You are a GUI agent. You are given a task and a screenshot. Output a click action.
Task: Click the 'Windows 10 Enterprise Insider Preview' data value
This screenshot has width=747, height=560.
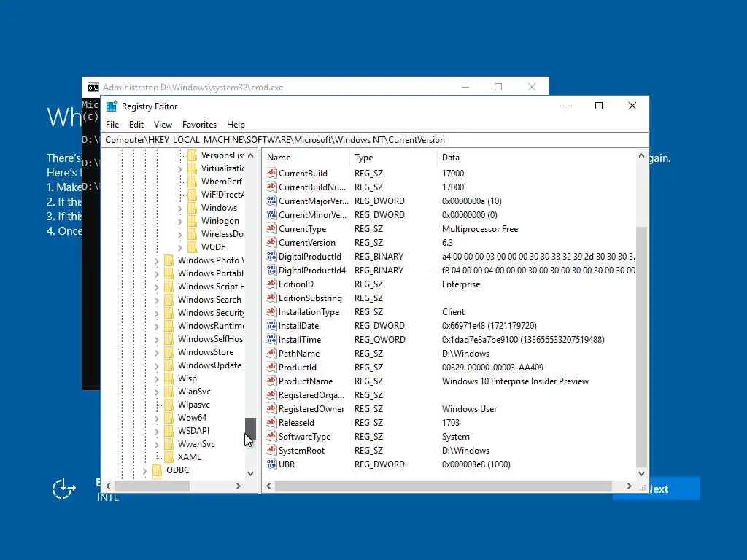(515, 381)
